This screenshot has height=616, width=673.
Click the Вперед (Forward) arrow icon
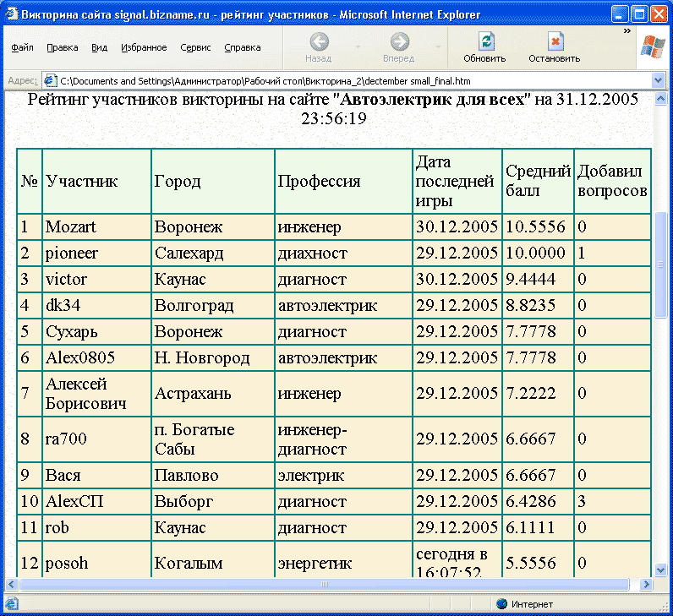(x=400, y=41)
